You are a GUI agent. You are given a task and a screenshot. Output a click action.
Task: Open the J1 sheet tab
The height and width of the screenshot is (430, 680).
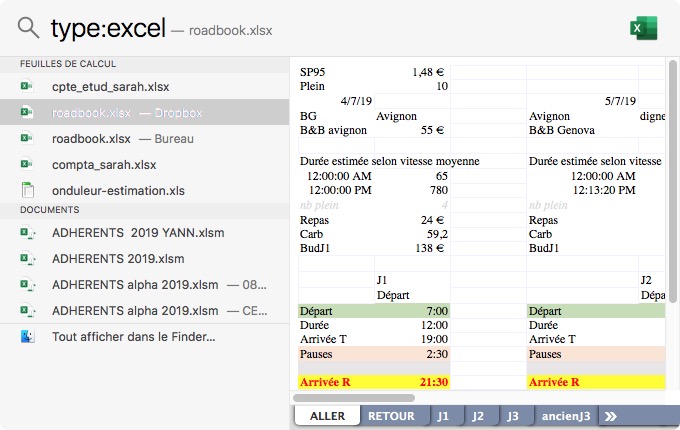point(443,416)
